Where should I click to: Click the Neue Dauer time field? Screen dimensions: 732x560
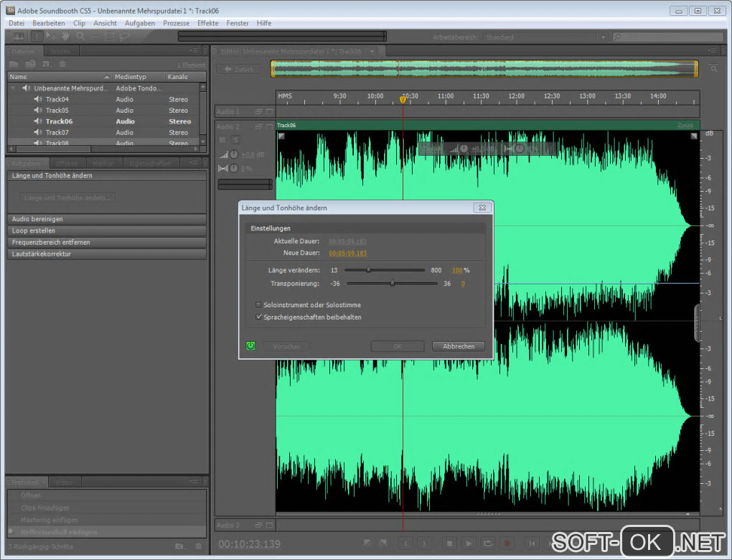click(347, 253)
